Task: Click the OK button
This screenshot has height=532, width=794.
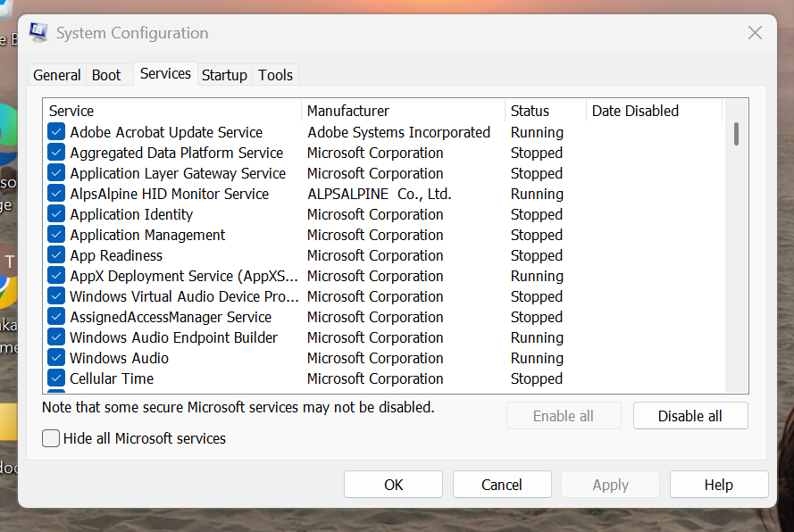Action: click(394, 485)
